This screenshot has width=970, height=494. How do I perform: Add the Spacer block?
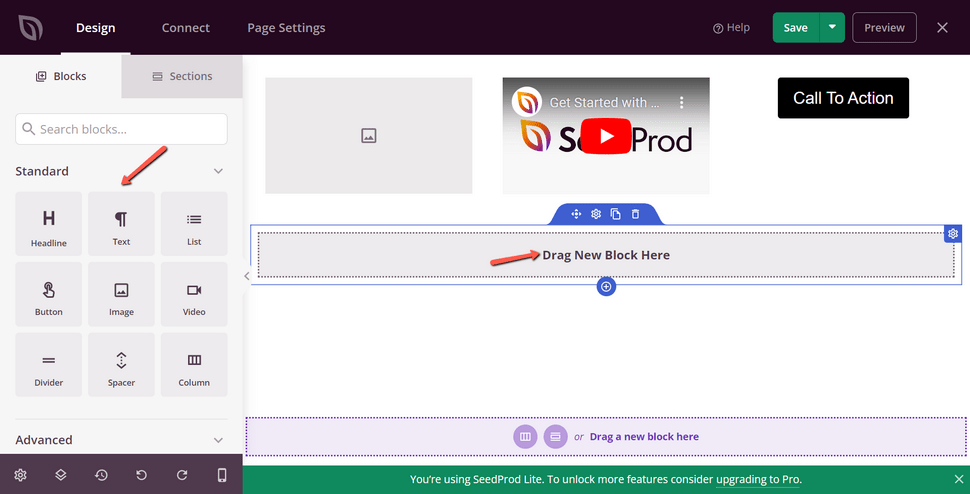click(x=121, y=365)
